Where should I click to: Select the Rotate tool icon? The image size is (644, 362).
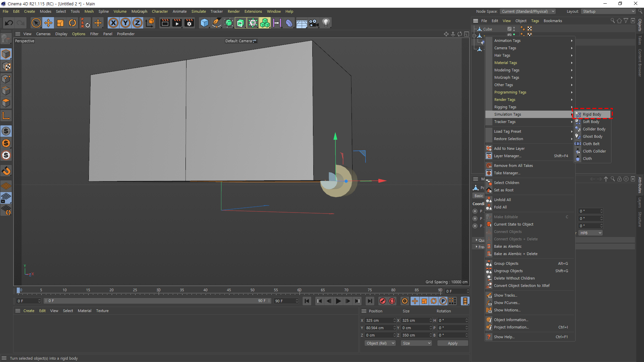point(72,23)
